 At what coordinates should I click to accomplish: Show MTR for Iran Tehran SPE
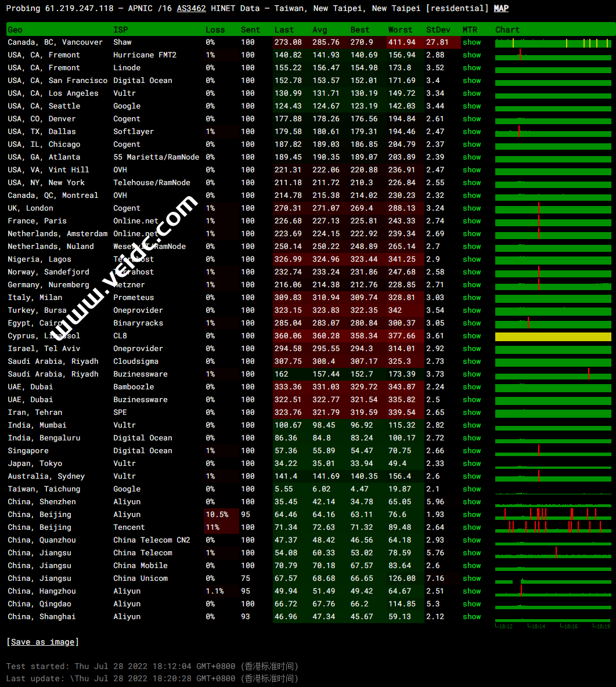point(472,413)
